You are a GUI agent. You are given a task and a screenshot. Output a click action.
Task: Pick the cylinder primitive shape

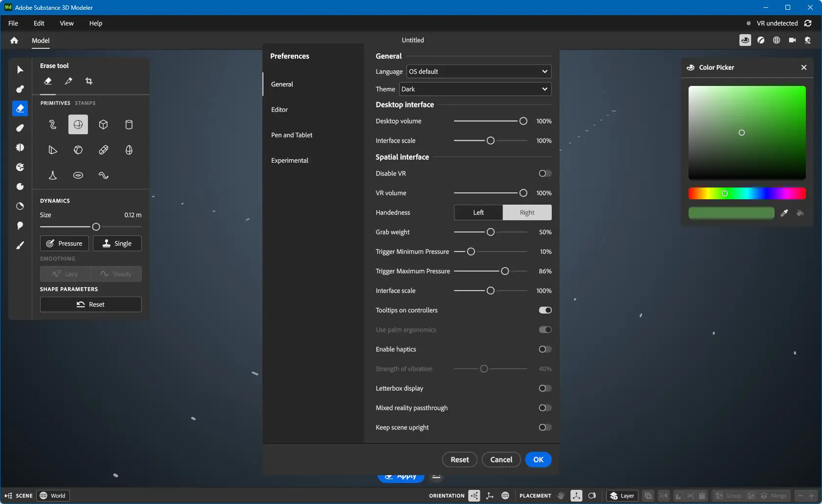(129, 125)
